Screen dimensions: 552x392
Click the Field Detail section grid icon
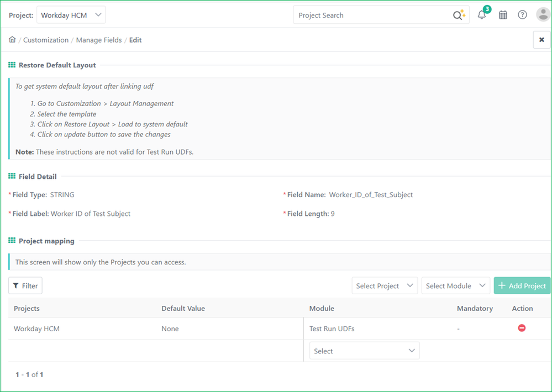(x=12, y=176)
